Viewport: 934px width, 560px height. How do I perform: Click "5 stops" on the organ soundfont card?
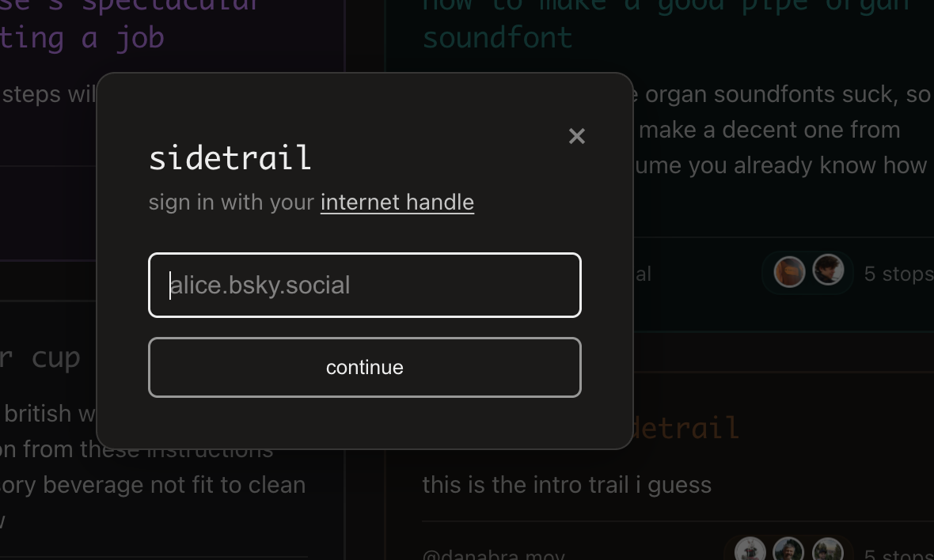[x=898, y=274]
